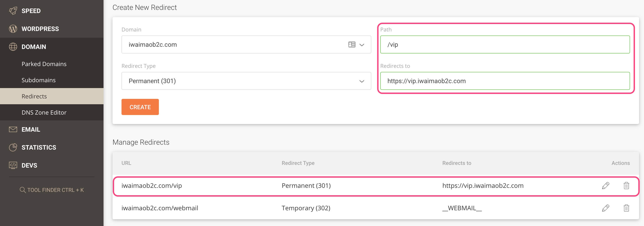Click the domain list icon in Domain field

click(x=352, y=44)
